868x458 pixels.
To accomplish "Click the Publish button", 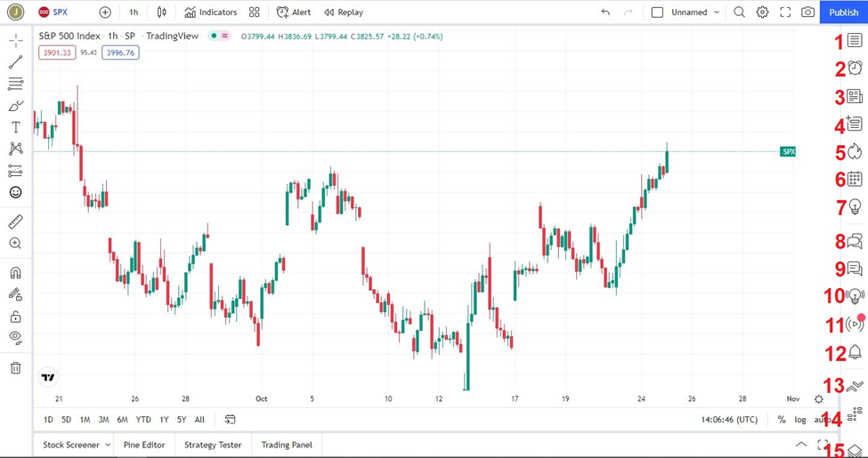I will [844, 12].
